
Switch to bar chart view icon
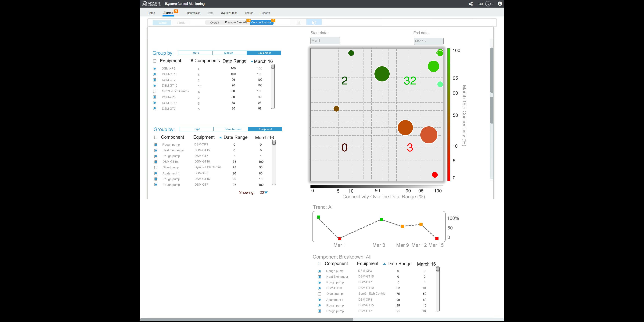point(298,23)
